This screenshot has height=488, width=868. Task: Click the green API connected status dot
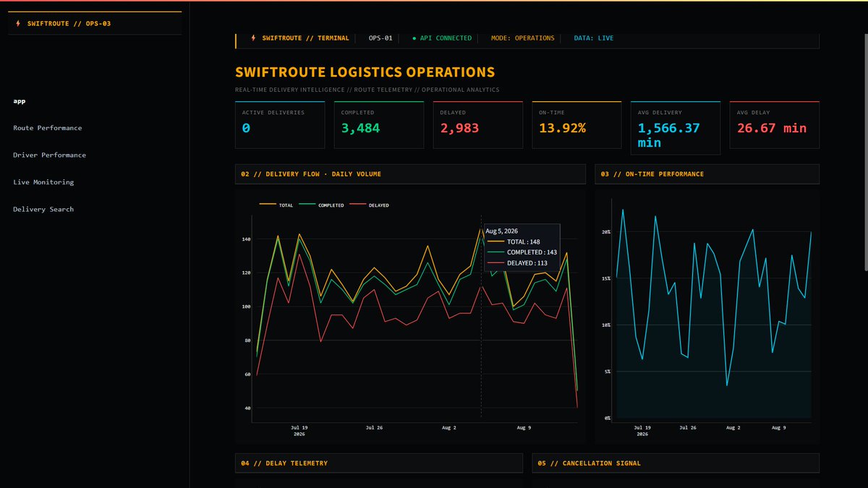pyautogui.click(x=414, y=38)
